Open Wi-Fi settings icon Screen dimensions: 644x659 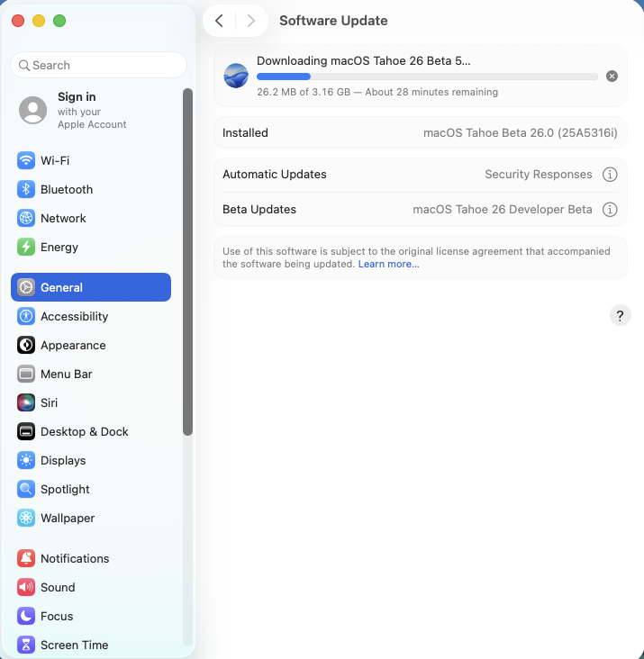[26, 160]
